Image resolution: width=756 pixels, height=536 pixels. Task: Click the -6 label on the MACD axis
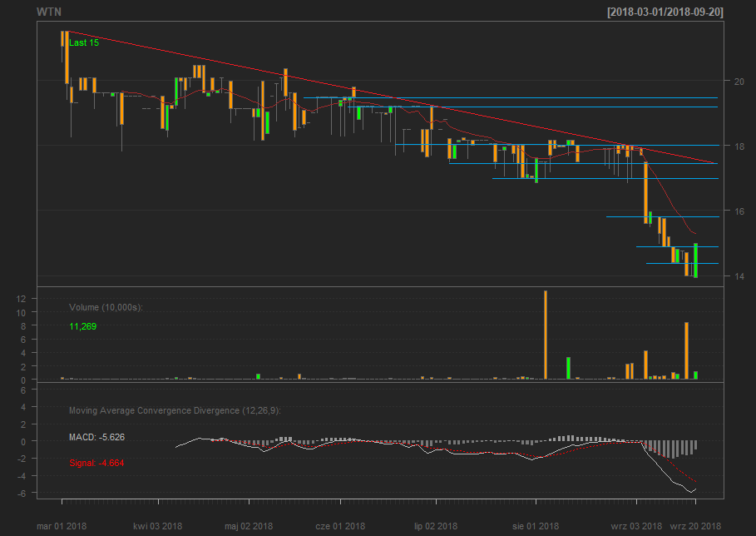point(22,494)
